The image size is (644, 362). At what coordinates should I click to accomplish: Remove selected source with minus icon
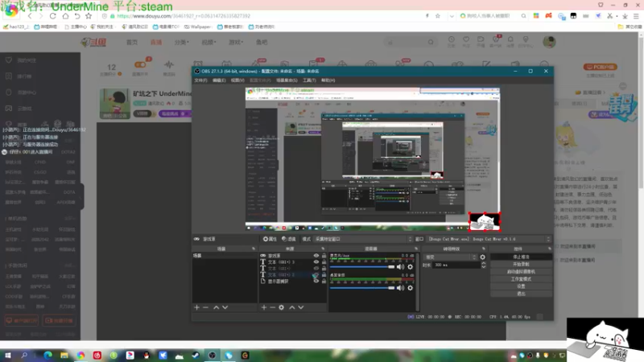272,307
